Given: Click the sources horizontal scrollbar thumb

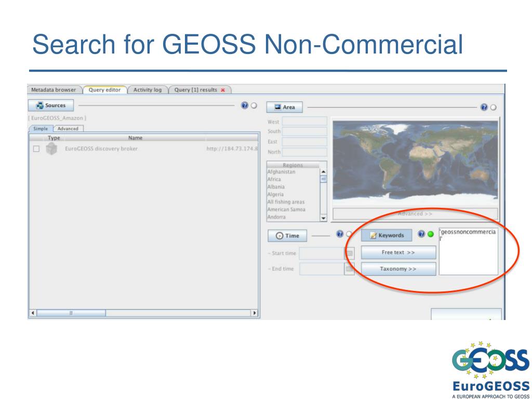Looking at the screenshot, I should pos(71,313).
